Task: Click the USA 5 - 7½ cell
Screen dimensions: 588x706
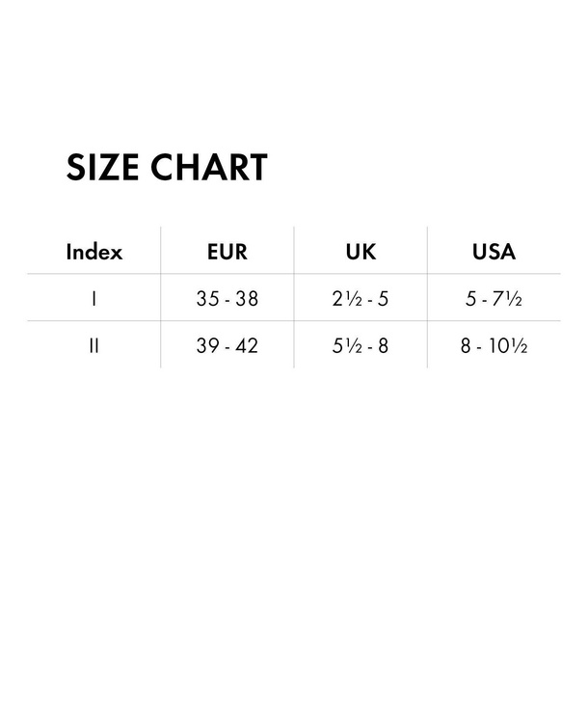Action: (494, 299)
